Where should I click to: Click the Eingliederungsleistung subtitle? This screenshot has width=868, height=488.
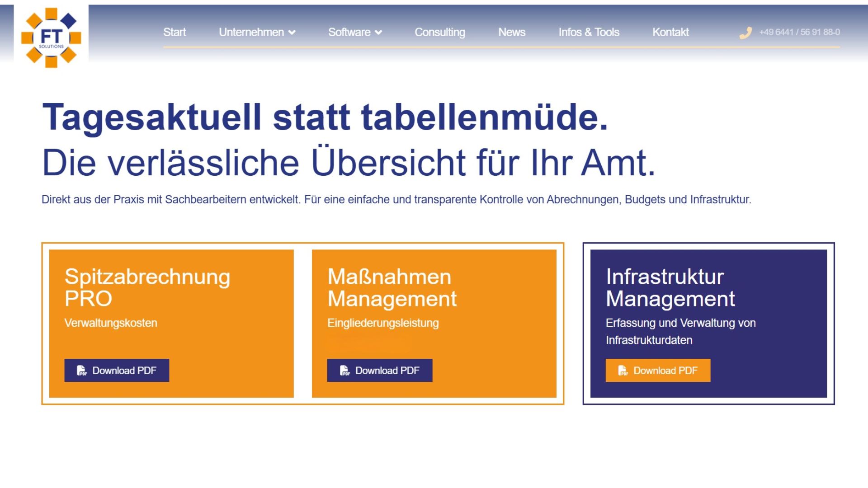(x=383, y=323)
